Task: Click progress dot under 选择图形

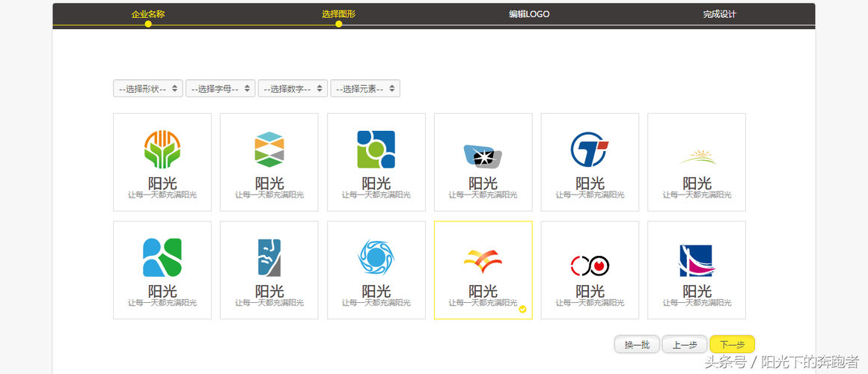Action: tap(339, 25)
